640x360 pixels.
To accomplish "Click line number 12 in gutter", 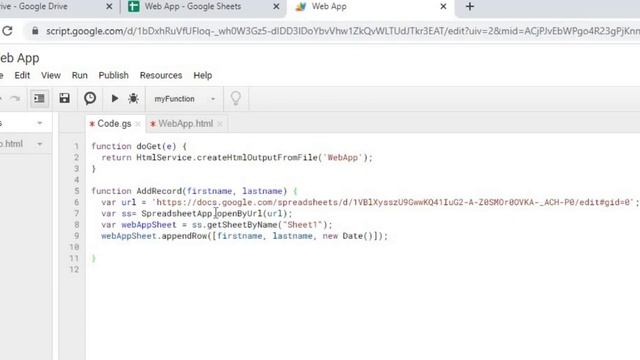I will 74,269.
